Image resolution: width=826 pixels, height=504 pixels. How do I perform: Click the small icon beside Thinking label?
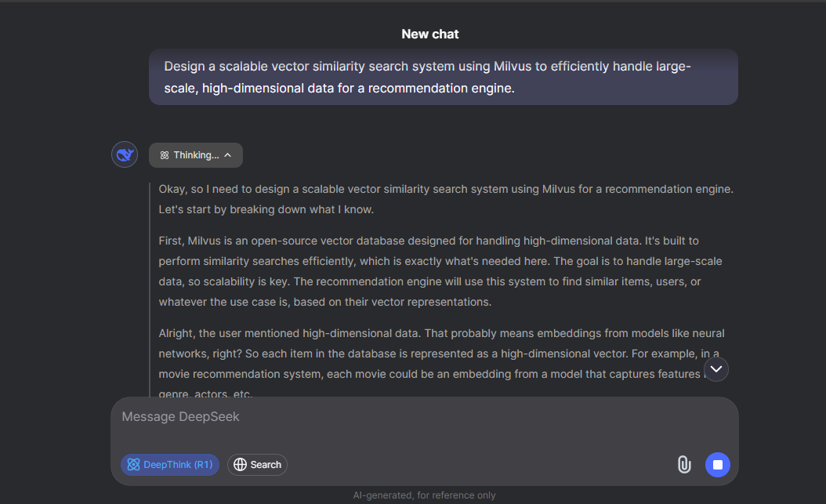click(x=165, y=155)
